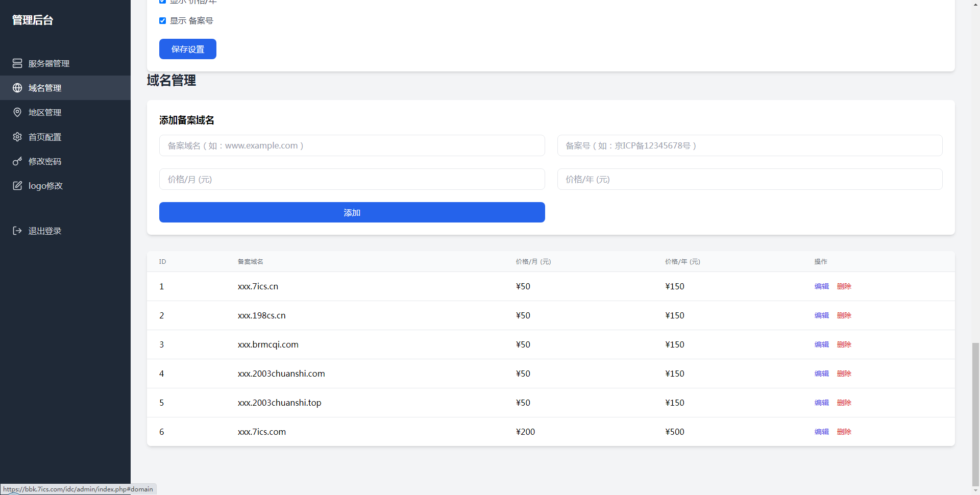The width and height of the screenshot is (980, 495).
Task: Click the vertical page scrollbar thumb
Action: (x=975, y=413)
